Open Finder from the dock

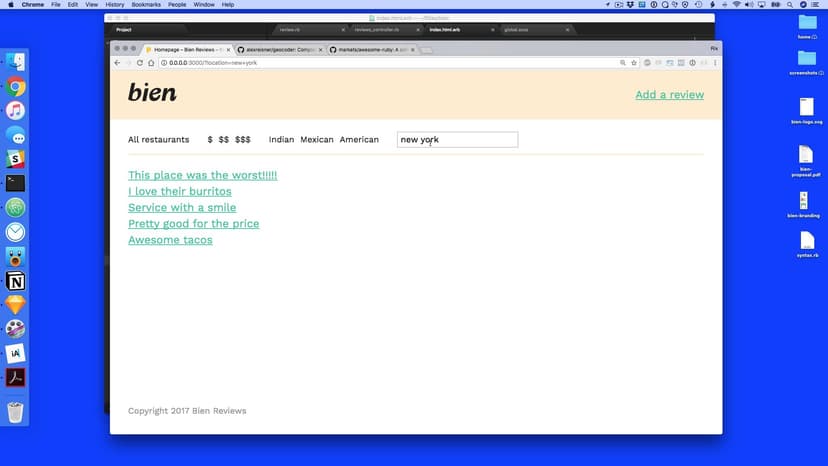(x=16, y=62)
